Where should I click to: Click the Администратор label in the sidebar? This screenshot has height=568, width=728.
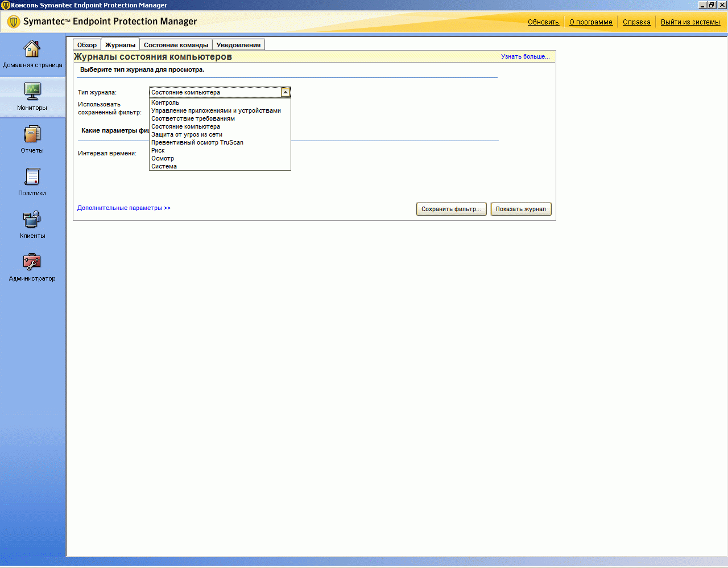point(32,278)
